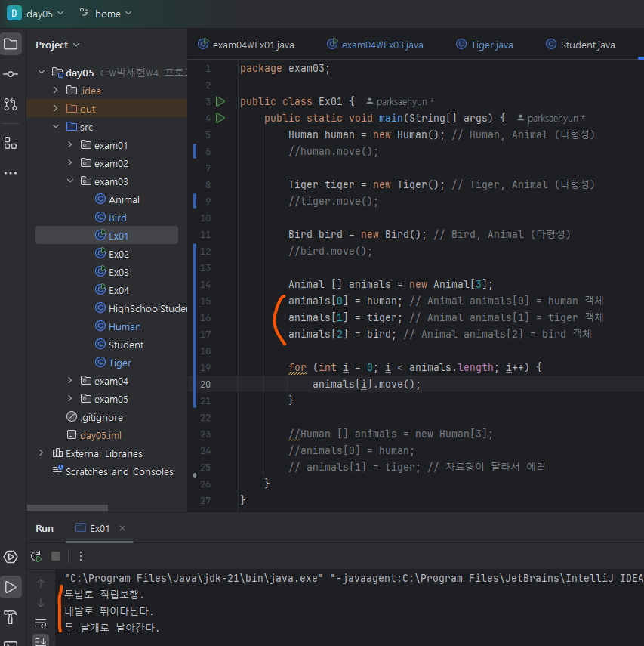Collapse the exam03 package folder
Viewport: 644px width, 646px height.
69,181
